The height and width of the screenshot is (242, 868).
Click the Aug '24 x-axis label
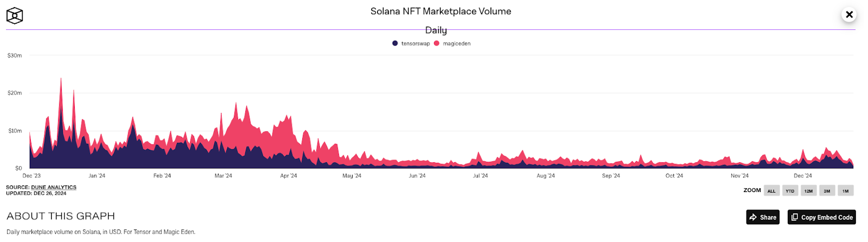[x=546, y=176]
